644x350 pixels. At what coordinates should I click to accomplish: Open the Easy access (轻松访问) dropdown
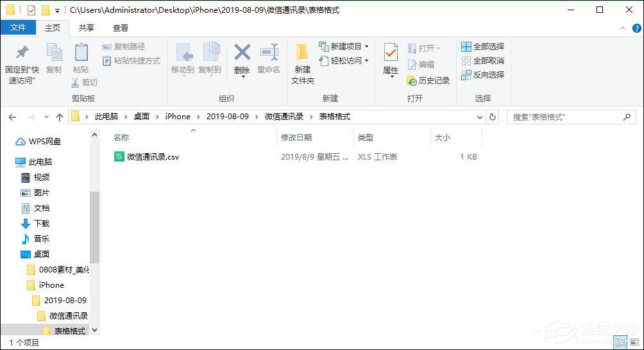[344, 61]
